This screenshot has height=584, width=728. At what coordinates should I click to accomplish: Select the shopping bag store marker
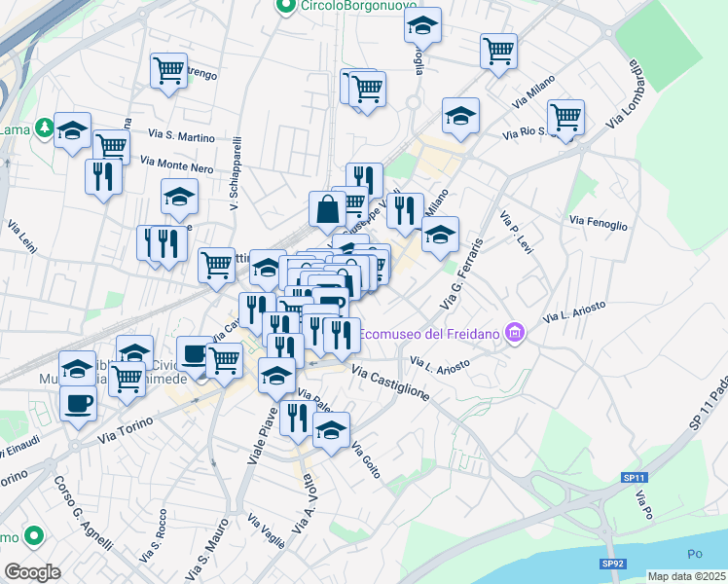[x=327, y=207]
